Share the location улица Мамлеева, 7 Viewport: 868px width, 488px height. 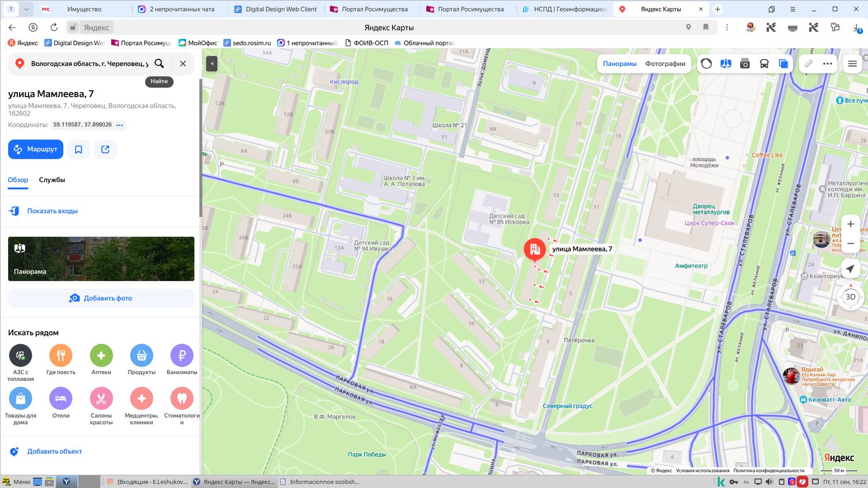pos(105,149)
